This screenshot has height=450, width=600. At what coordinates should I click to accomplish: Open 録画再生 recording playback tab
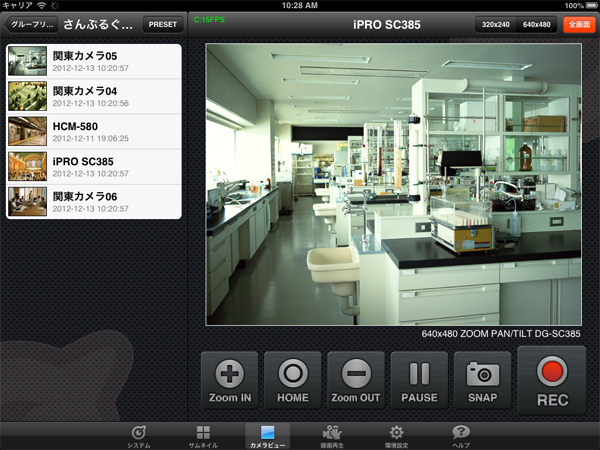coord(333,436)
